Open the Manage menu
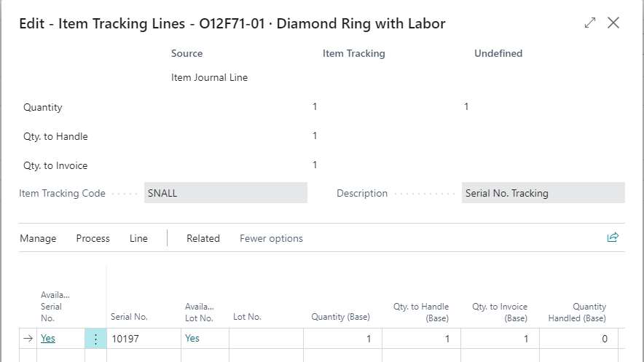Viewport: 644px width, 362px height. point(38,238)
